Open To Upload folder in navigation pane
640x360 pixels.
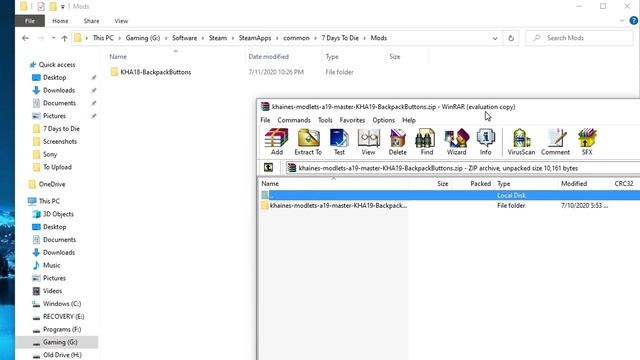coord(57,167)
